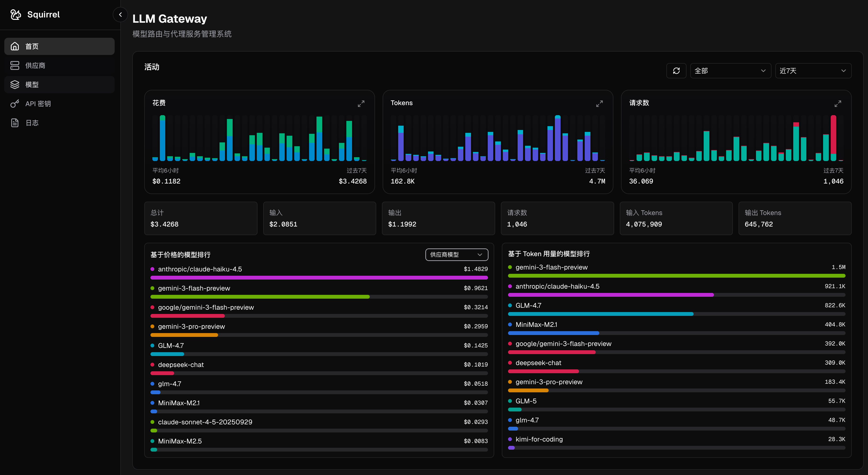Collapse the left sidebar
The height and width of the screenshot is (475, 868).
coord(120,15)
